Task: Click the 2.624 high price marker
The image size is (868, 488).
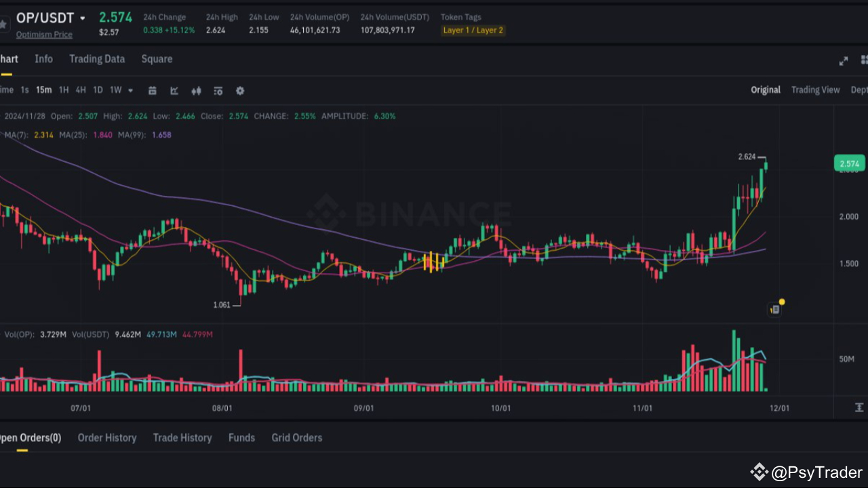Action: point(747,157)
